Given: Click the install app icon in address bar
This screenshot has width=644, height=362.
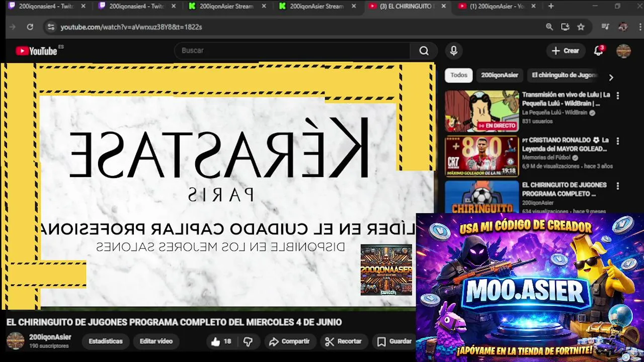Looking at the screenshot, I should click(x=565, y=27).
